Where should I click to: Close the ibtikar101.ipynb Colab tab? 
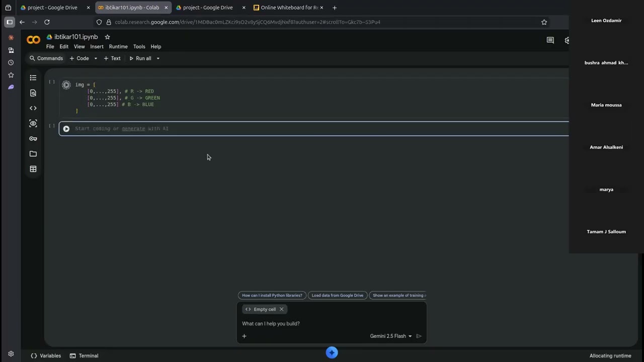pyautogui.click(x=166, y=8)
